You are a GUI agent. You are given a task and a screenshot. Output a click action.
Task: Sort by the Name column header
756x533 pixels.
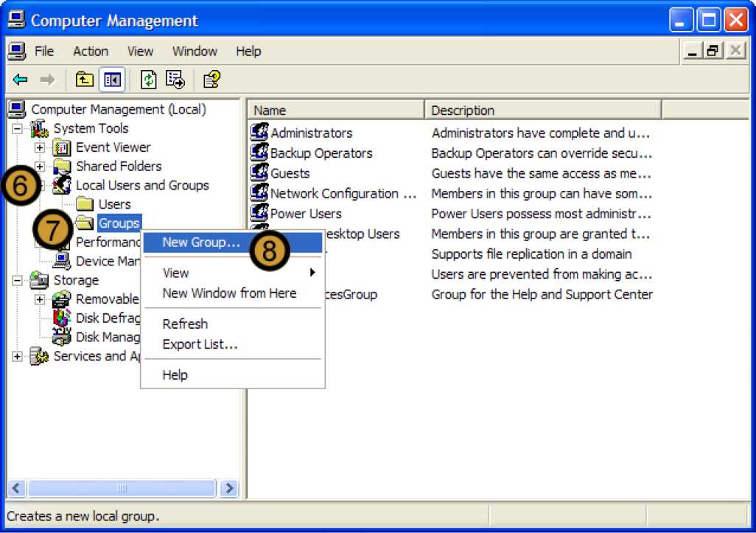[x=336, y=110]
